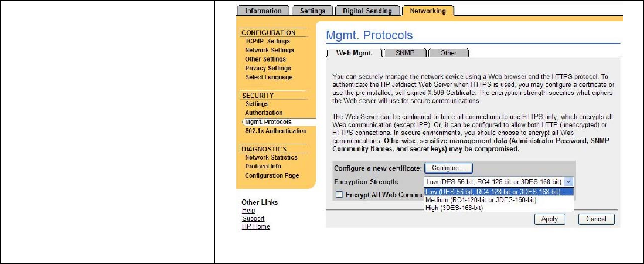
Task: Click the Cancel button
Action: pyautogui.click(x=596, y=219)
